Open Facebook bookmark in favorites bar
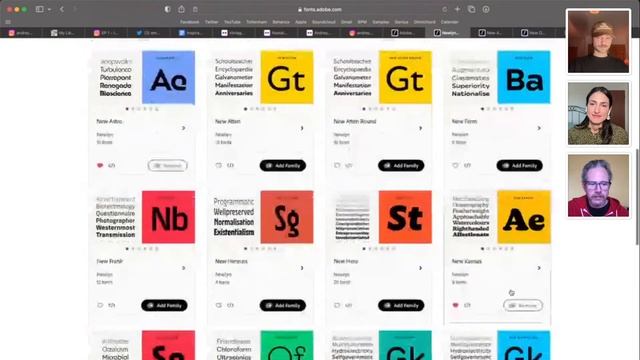Viewport: 640px width, 360px height. click(190, 22)
